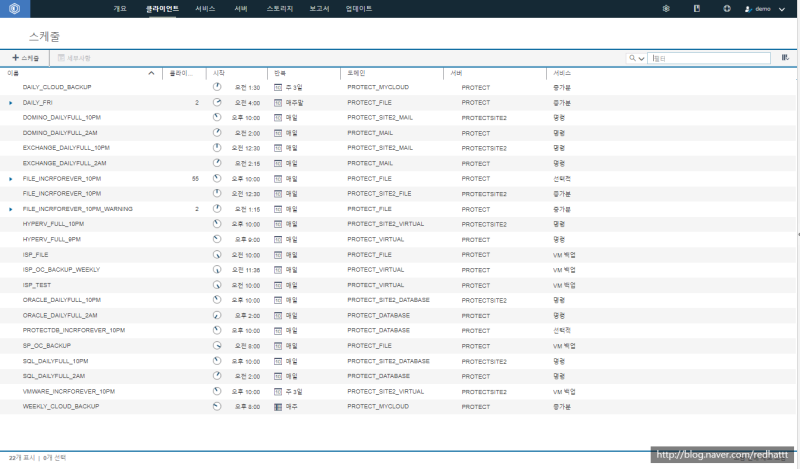Open the search options dropdown
The height and width of the screenshot is (469, 800).
[636, 58]
